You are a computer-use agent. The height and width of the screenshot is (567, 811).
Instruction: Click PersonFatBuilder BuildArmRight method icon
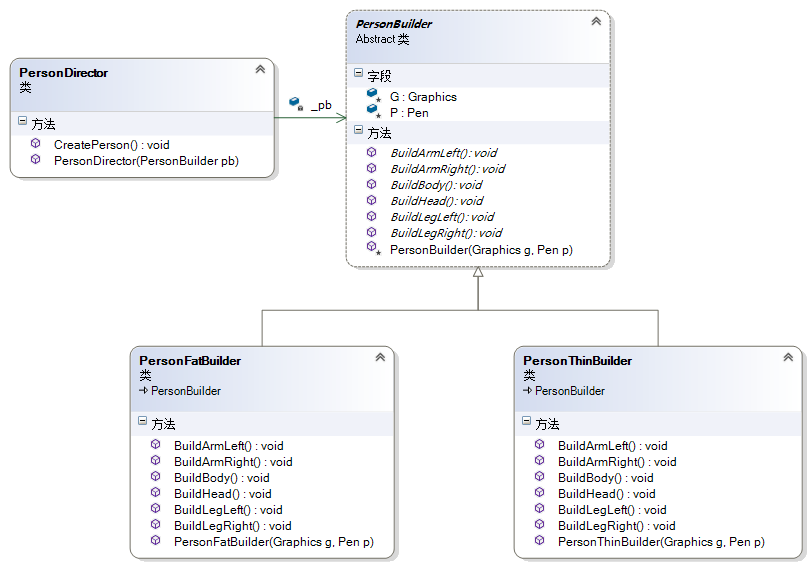tap(155, 460)
